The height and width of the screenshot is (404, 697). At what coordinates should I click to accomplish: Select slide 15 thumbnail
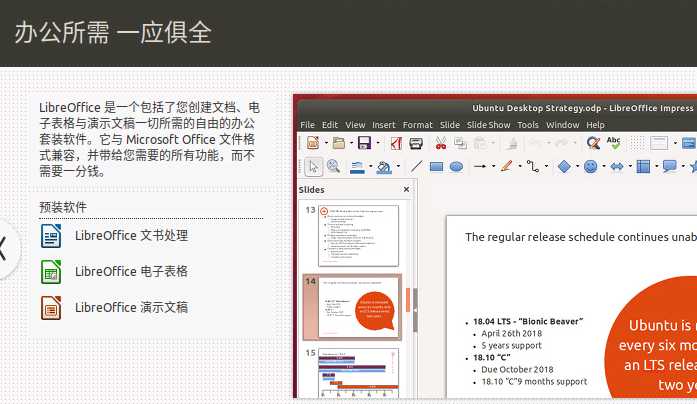(x=358, y=373)
